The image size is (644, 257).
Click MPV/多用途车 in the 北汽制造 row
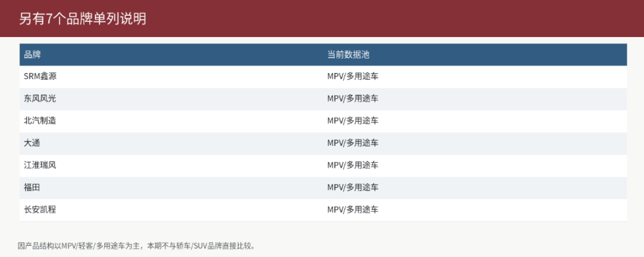click(352, 121)
